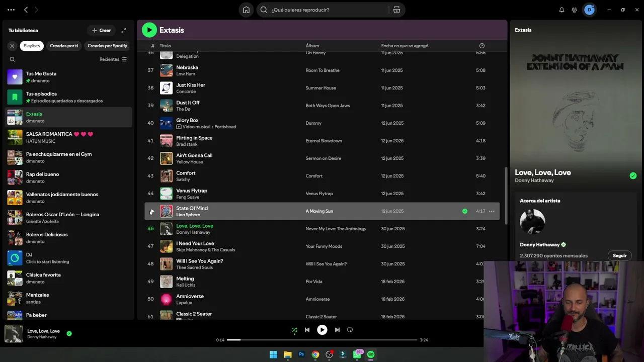Click now-playing album cover in bottom bar
The image size is (644, 362).
tap(14, 334)
